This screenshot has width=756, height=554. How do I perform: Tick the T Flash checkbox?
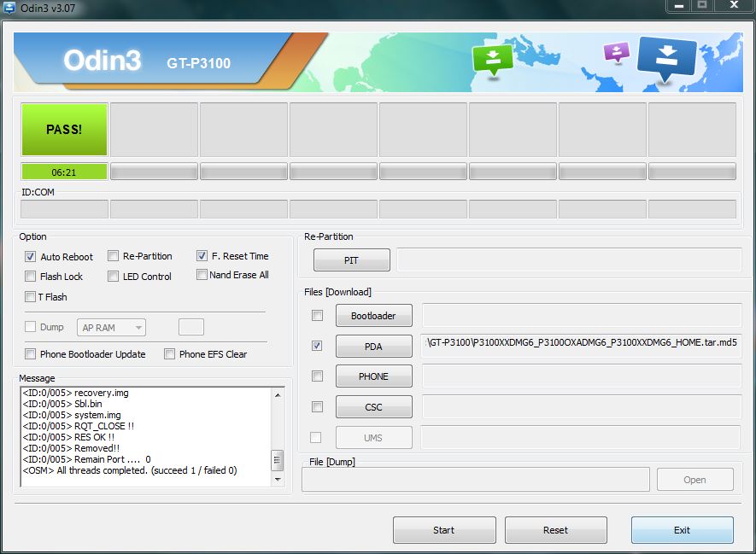tap(30, 296)
